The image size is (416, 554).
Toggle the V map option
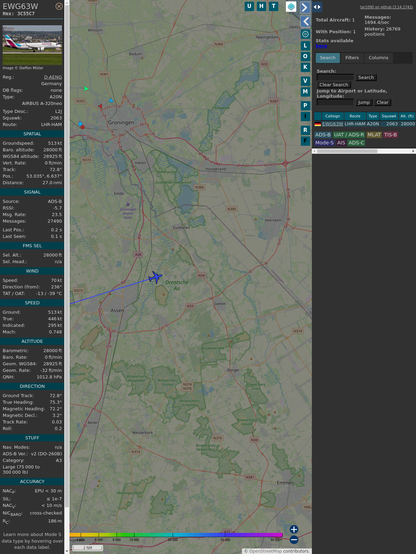click(305, 81)
